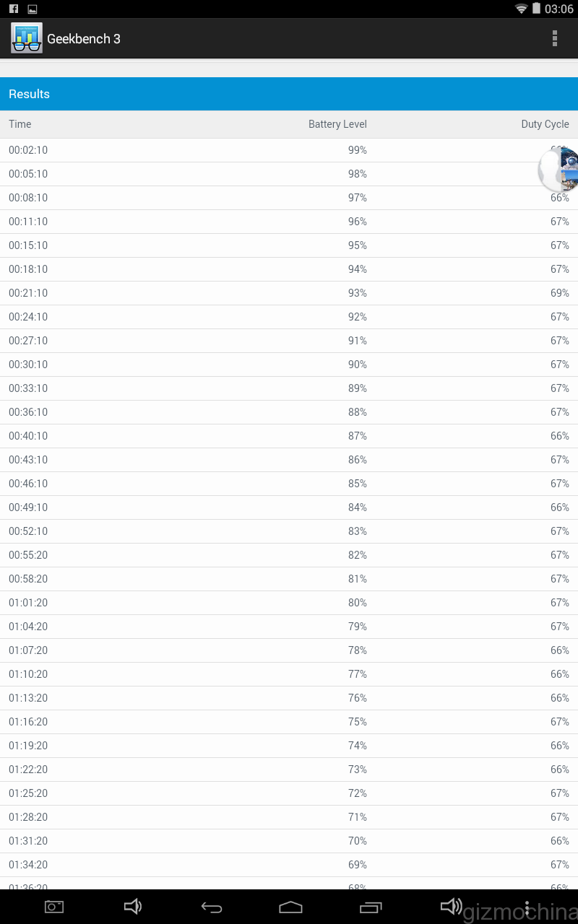Viewport: 578px width, 924px height.
Task: Tap the volume down speaker icon
Action: pyautogui.click(x=133, y=907)
